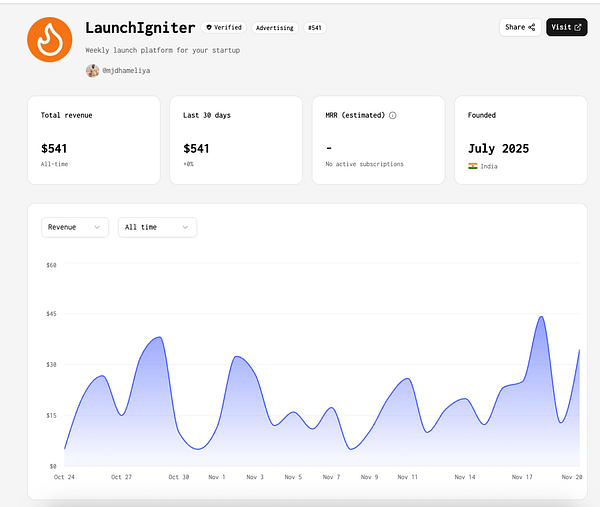The width and height of the screenshot is (600, 507).
Task: Open the All time range dropdown
Action: point(157,227)
